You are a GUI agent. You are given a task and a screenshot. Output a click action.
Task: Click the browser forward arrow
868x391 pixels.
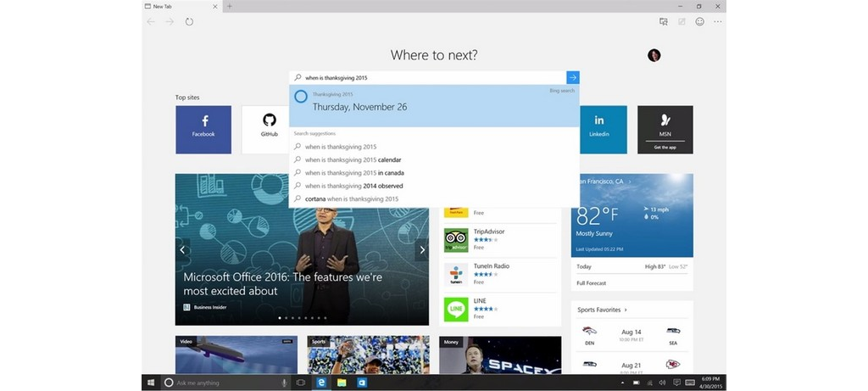pyautogui.click(x=170, y=21)
